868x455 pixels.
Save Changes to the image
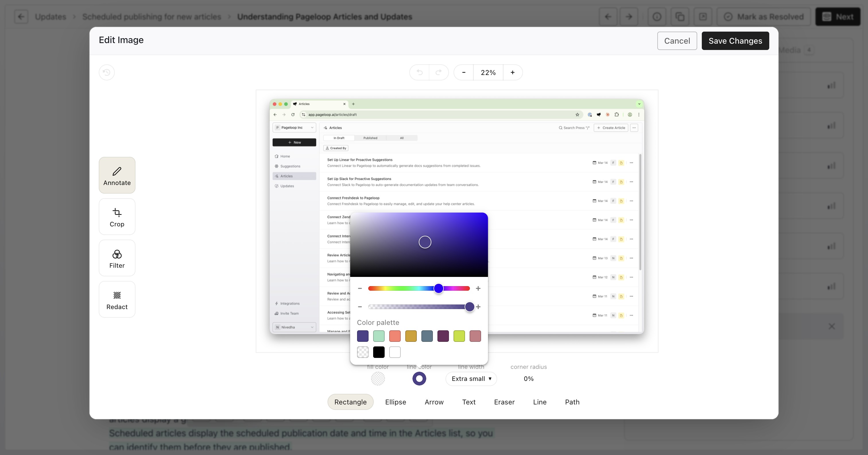pos(735,41)
